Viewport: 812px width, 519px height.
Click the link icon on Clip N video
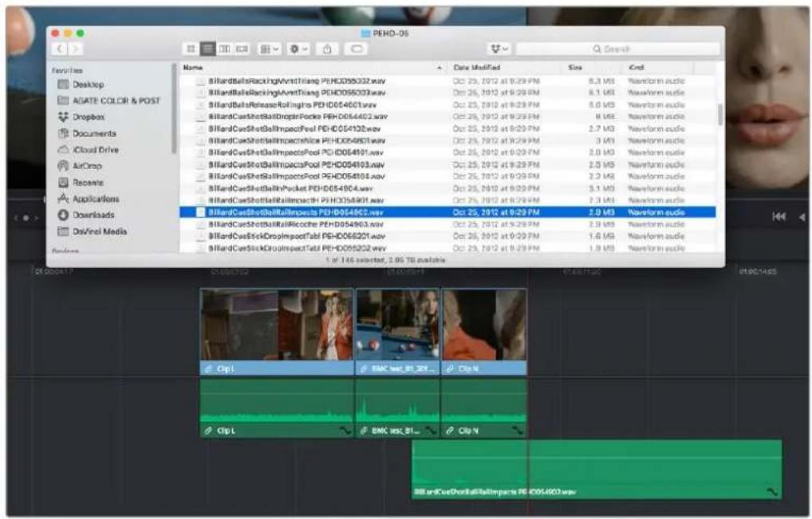[450, 369]
